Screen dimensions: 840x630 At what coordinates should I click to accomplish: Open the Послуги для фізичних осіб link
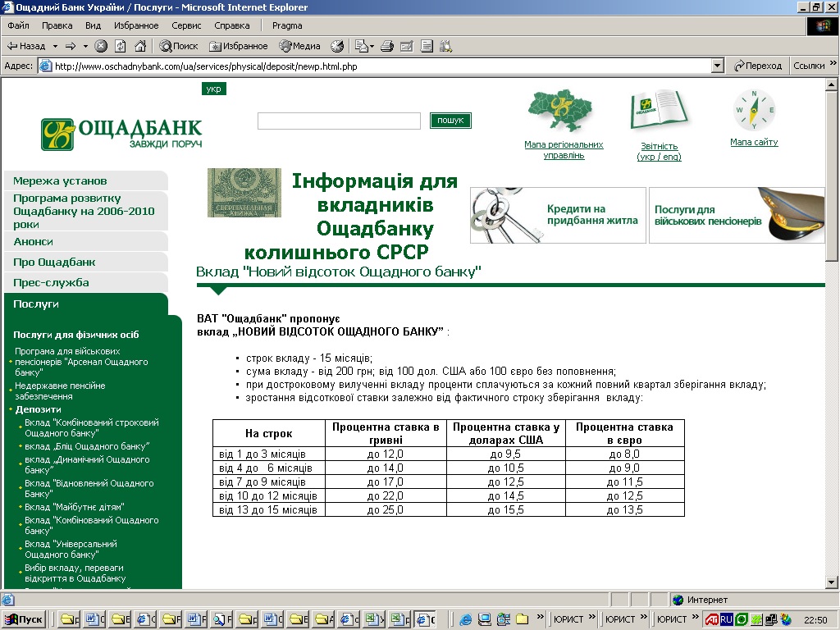(76, 335)
